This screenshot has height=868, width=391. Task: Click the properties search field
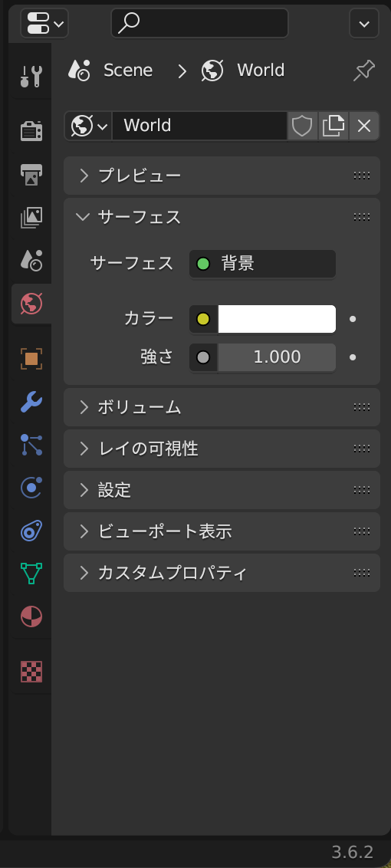pyautogui.click(x=199, y=23)
